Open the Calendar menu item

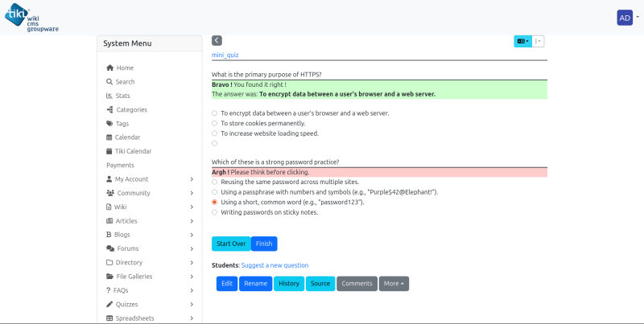tap(123, 137)
